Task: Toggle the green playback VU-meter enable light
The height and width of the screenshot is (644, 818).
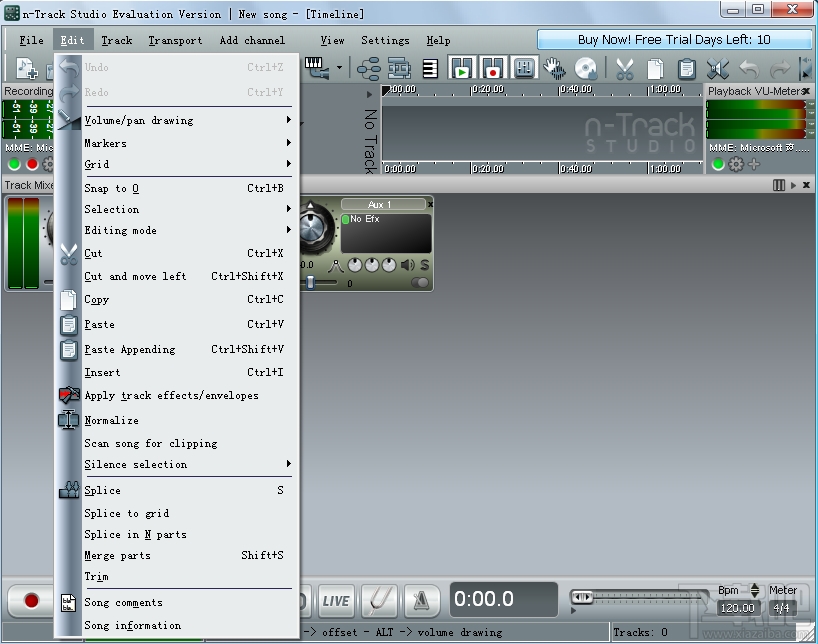Action: 718,164
